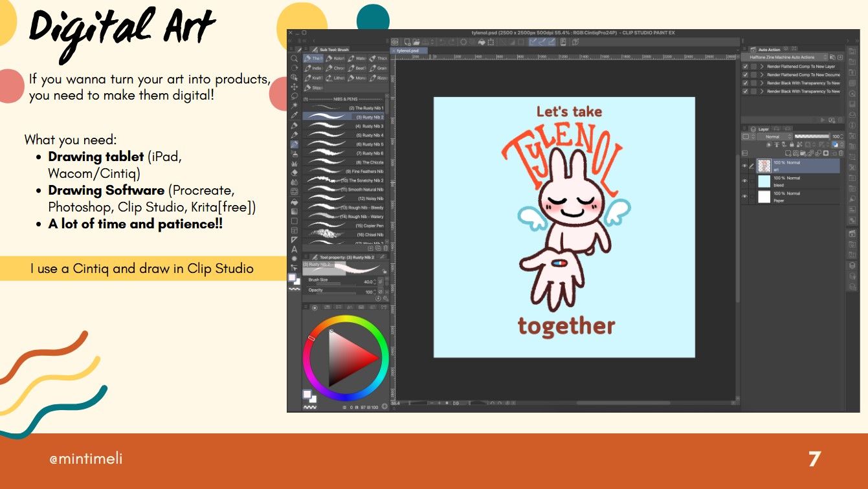Uncheck Render Flattened Comp To New Docume action
The image size is (868, 489).
click(x=746, y=75)
